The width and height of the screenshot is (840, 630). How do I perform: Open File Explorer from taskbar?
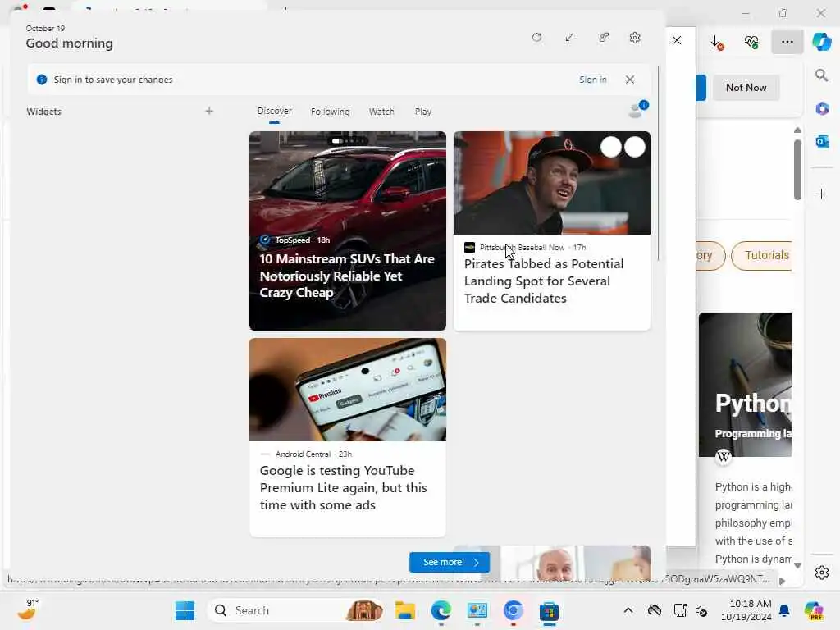(x=405, y=610)
